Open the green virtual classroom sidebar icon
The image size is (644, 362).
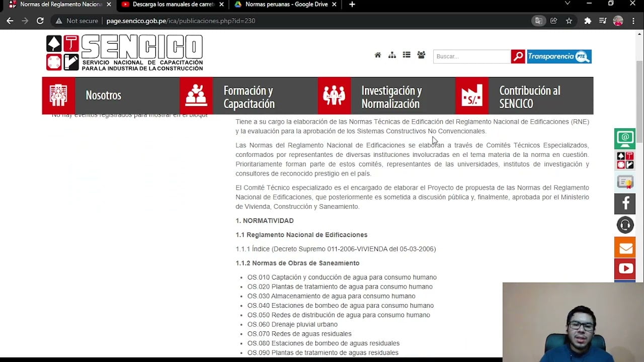tap(625, 138)
